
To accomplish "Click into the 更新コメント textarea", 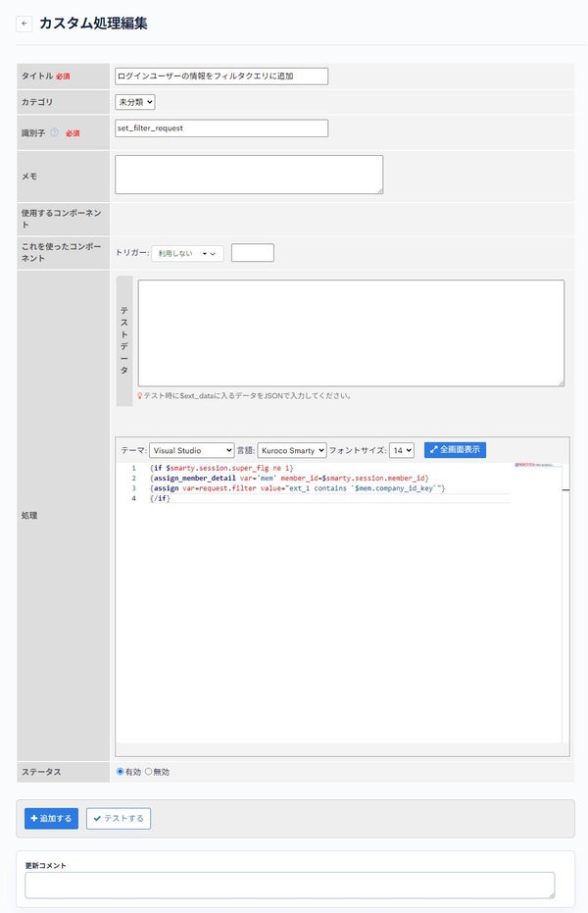I will (x=290, y=885).
